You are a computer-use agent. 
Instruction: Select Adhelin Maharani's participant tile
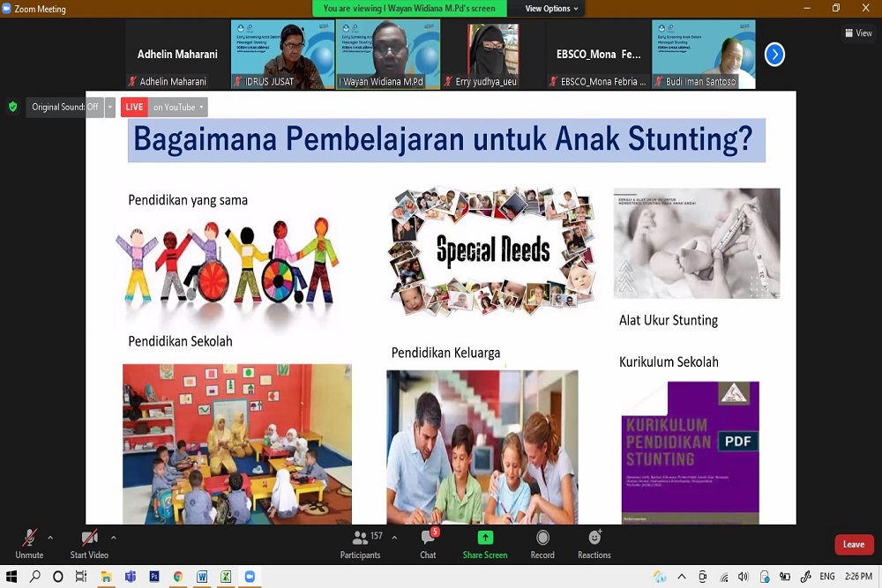[x=177, y=55]
